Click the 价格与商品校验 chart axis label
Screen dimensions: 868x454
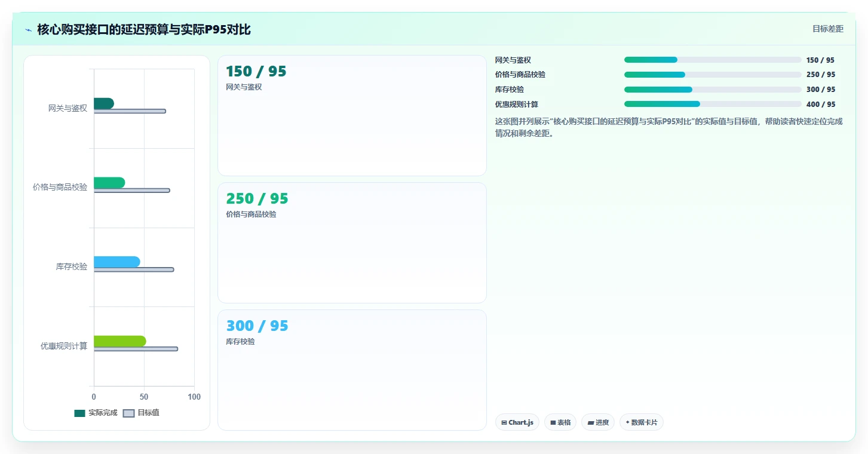tap(60, 187)
